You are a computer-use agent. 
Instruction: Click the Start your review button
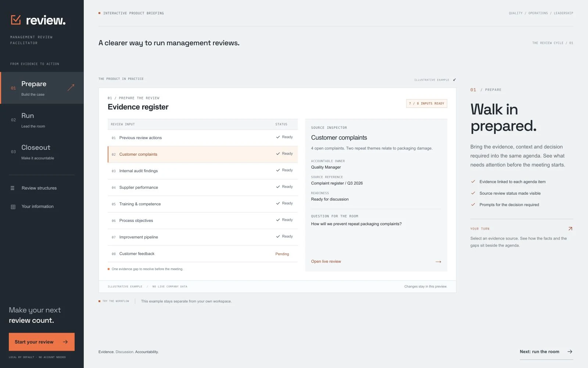(42, 342)
